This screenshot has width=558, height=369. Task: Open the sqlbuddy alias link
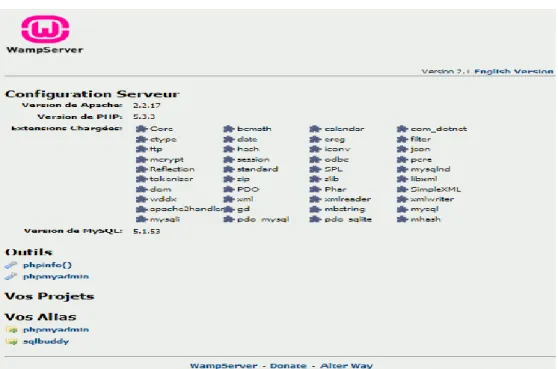click(46, 341)
